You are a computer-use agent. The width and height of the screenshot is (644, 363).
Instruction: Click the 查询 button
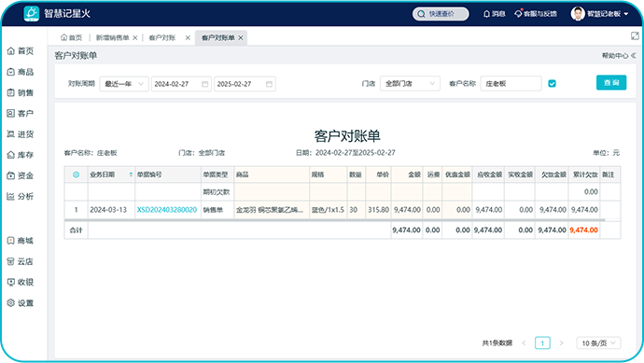click(611, 82)
